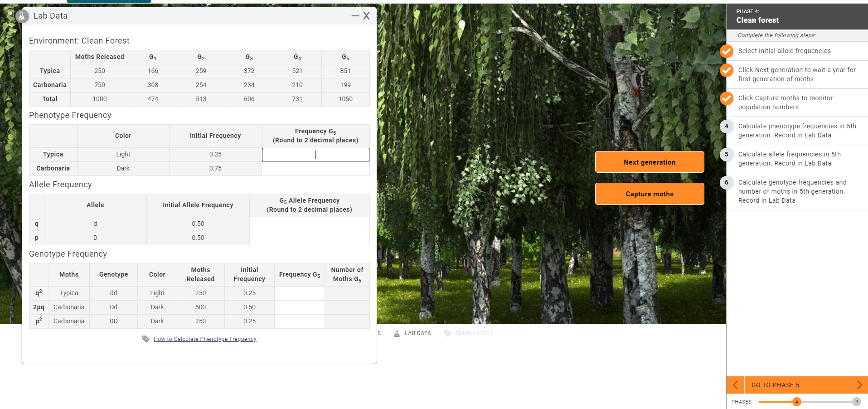Enable SHOW LABELS in the bottom toolbar

tap(474, 333)
